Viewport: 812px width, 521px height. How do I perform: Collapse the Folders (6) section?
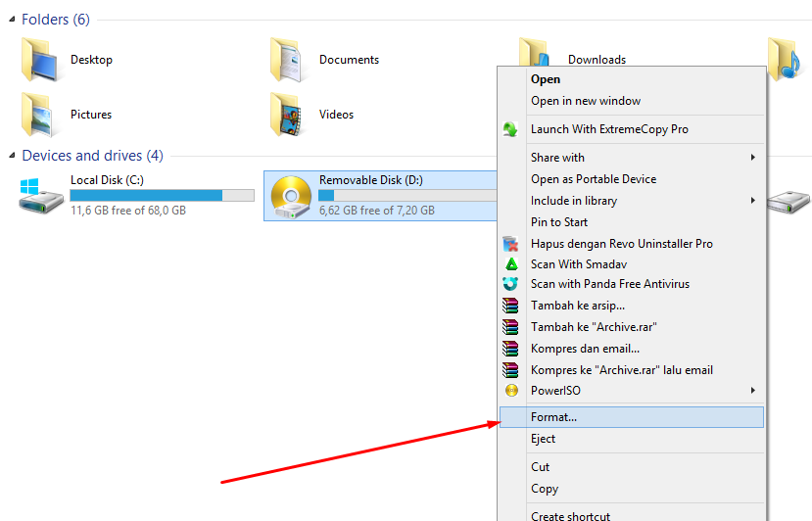pyautogui.click(x=12, y=20)
